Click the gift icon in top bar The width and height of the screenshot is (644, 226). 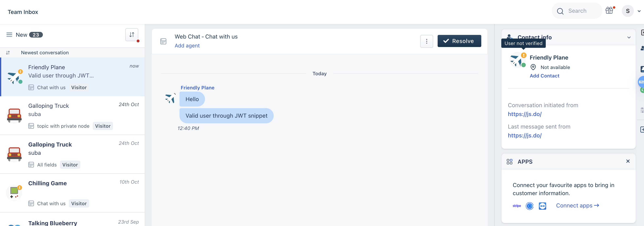609,11
